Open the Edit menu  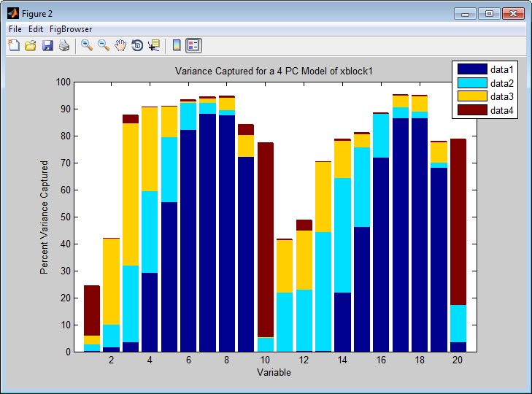pyautogui.click(x=36, y=29)
